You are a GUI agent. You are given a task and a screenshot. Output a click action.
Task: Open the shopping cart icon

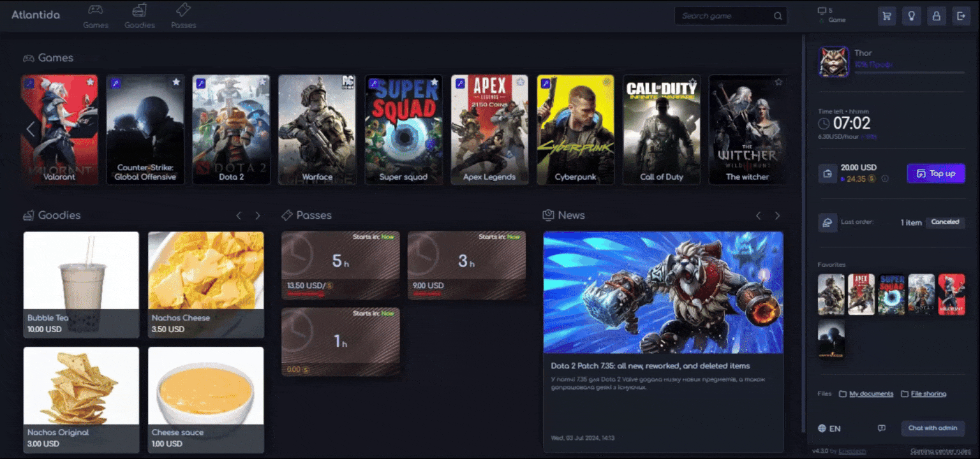pos(887,16)
